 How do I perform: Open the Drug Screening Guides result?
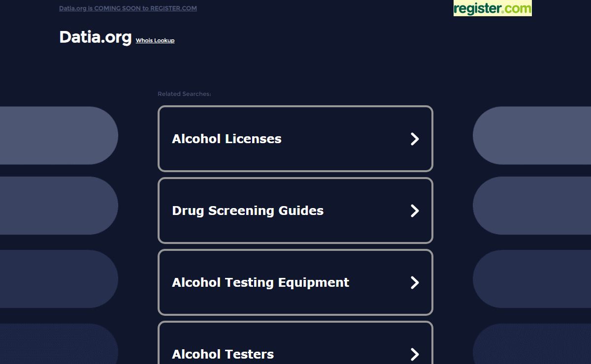tap(295, 211)
